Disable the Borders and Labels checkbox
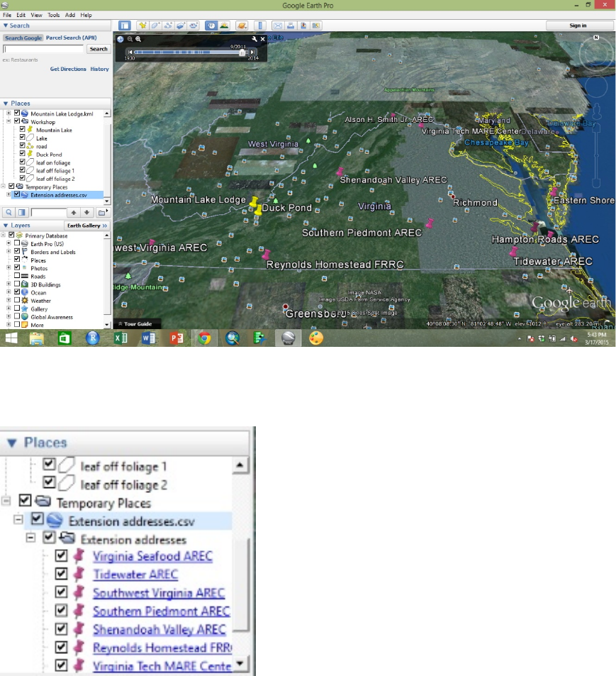Viewport: 616px width, 676px height. [17, 251]
